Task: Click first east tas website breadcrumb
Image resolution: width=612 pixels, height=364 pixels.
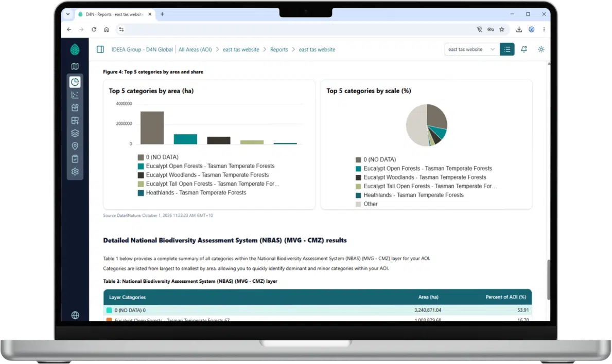Action: point(241,49)
